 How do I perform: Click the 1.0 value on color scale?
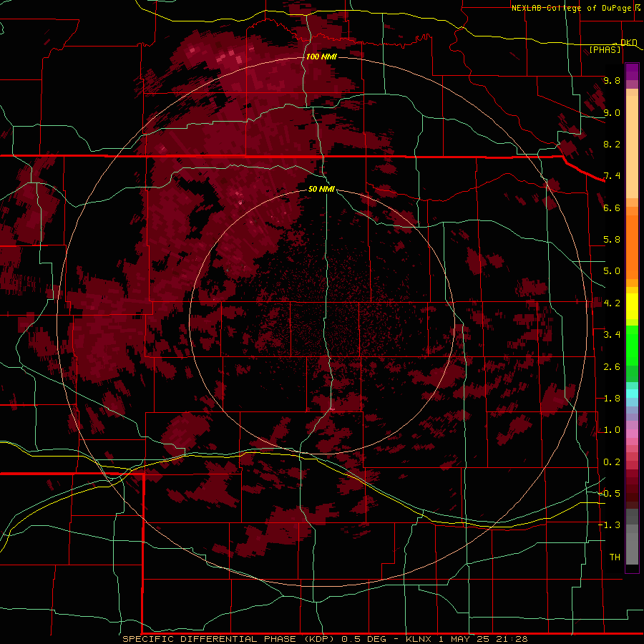click(x=612, y=431)
